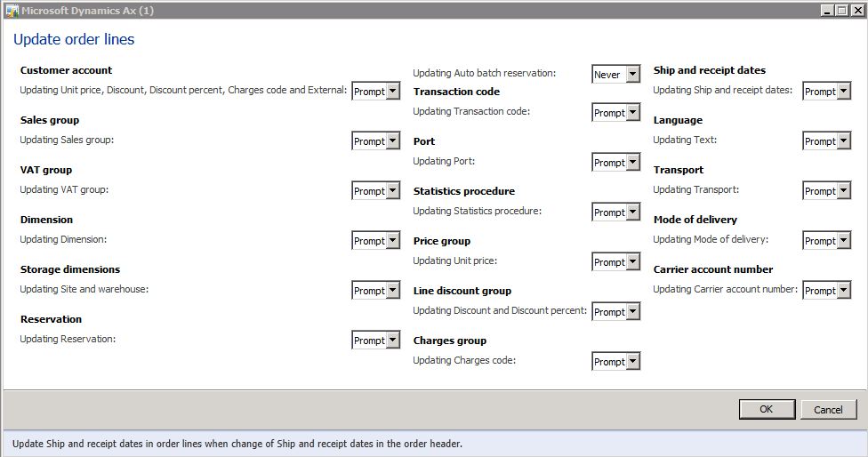
Task: Click the Microsoft Dynamics AX title bar icon
Action: click(x=12, y=10)
